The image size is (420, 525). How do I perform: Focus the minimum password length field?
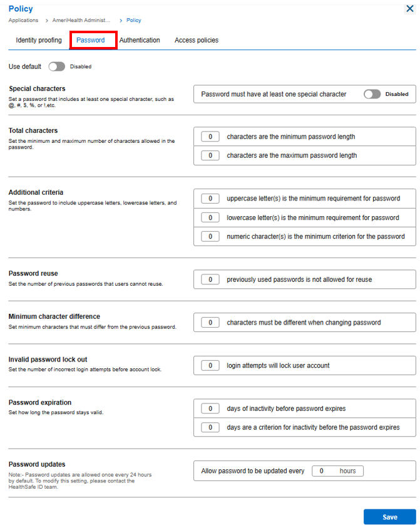tap(210, 137)
